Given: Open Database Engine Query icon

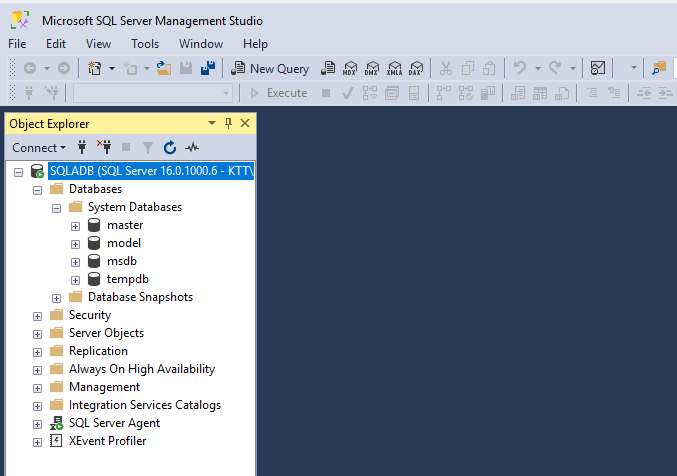Looking at the screenshot, I should coord(328,68).
